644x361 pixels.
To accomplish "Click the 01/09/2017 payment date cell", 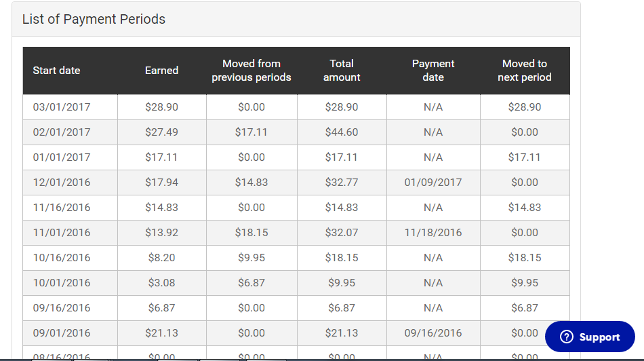I will [433, 183].
